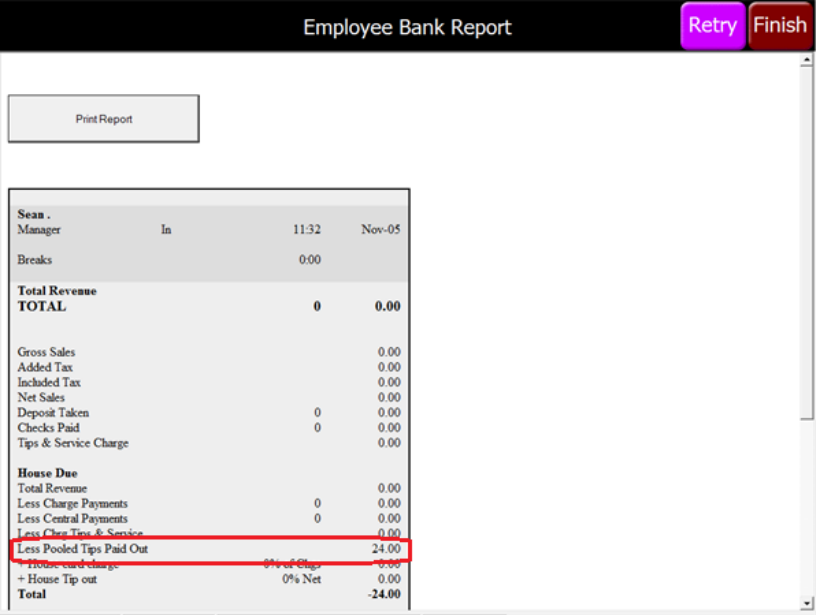Click the Tips & Service Charge line

73,443
